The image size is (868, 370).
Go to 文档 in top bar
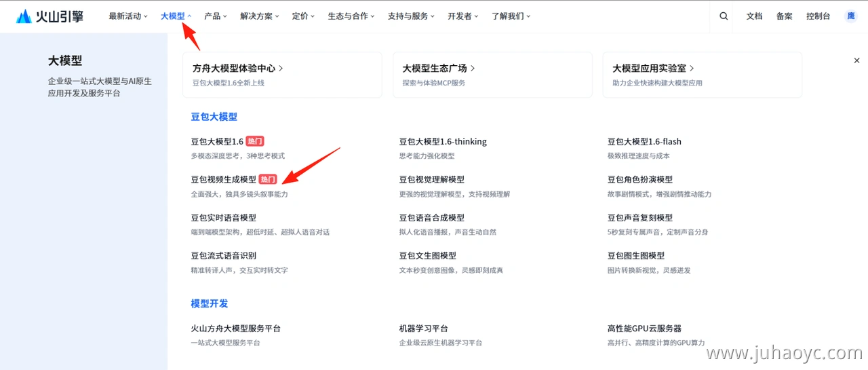[754, 16]
